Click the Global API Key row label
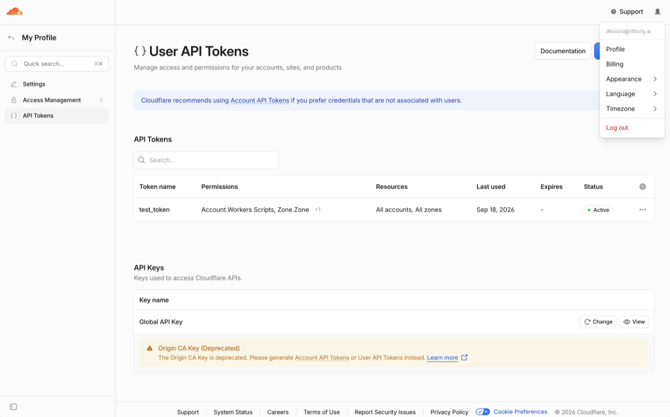This screenshot has height=417, width=670. click(x=161, y=322)
